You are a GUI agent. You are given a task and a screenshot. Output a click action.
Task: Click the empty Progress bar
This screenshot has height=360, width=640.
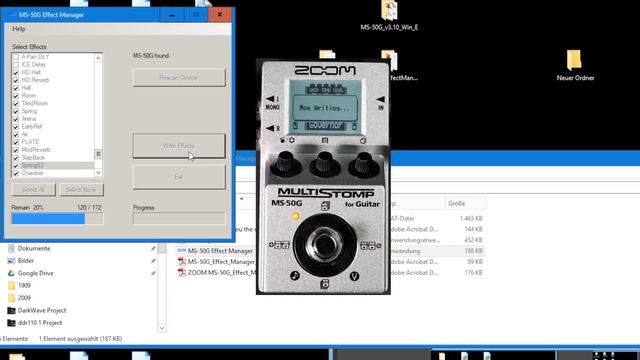pos(179,219)
